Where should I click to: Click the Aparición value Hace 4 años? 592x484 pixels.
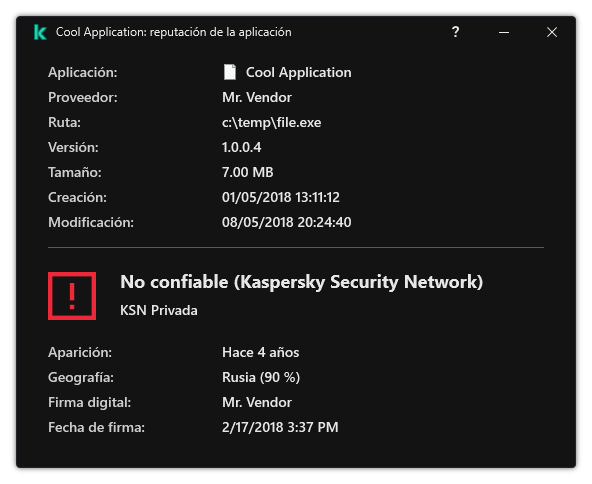point(261,352)
